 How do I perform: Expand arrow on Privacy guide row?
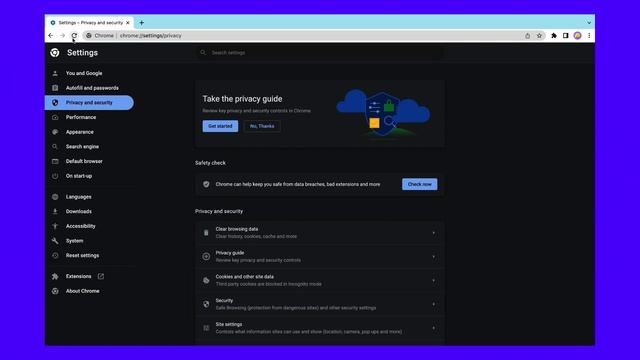click(x=433, y=257)
